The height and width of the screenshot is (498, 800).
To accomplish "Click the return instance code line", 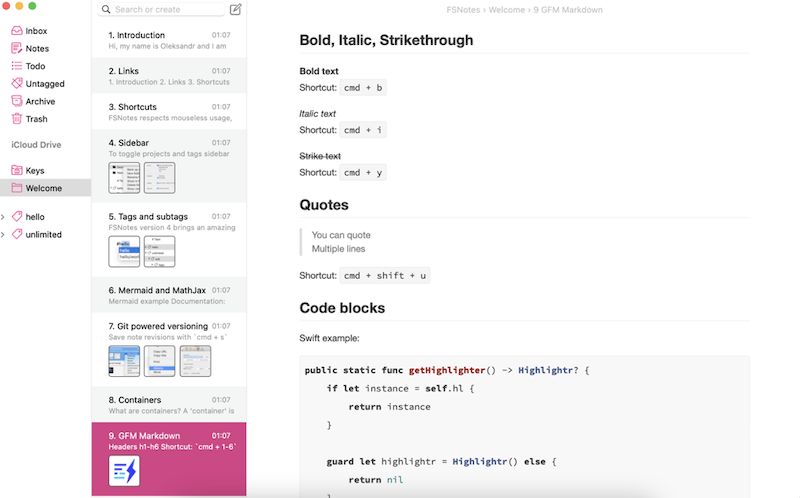I will [x=389, y=407].
